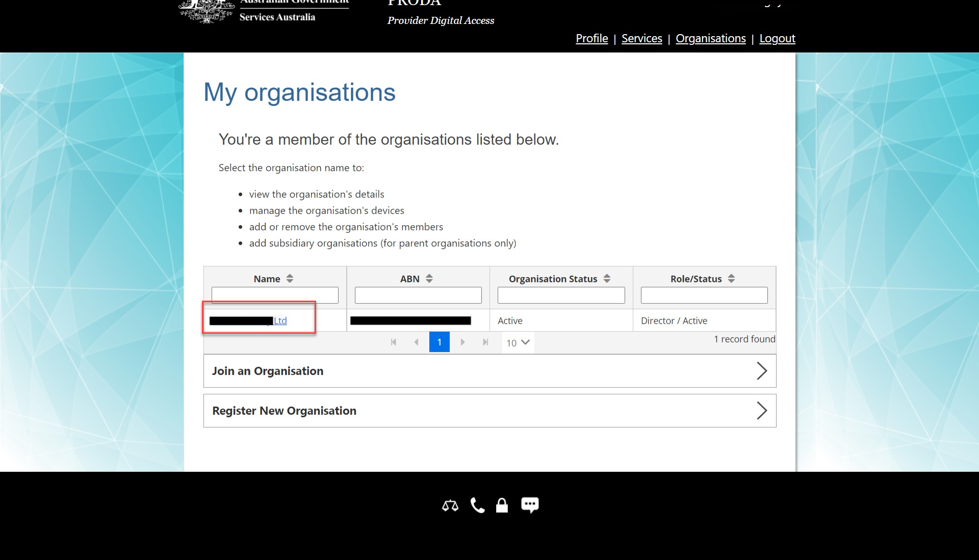Sort by Role/Status column arrows
The height and width of the screenshot is (560, 979).
coord(731,279)
